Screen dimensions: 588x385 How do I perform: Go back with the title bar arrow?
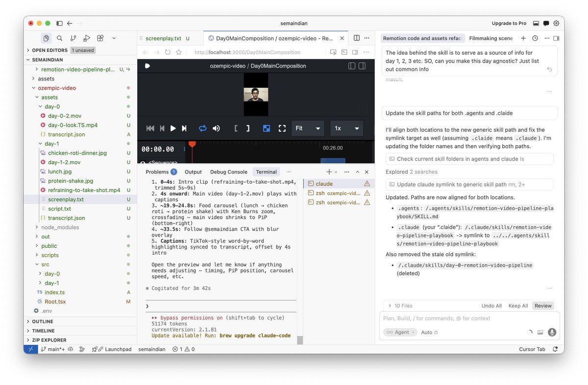coord(70,23)
